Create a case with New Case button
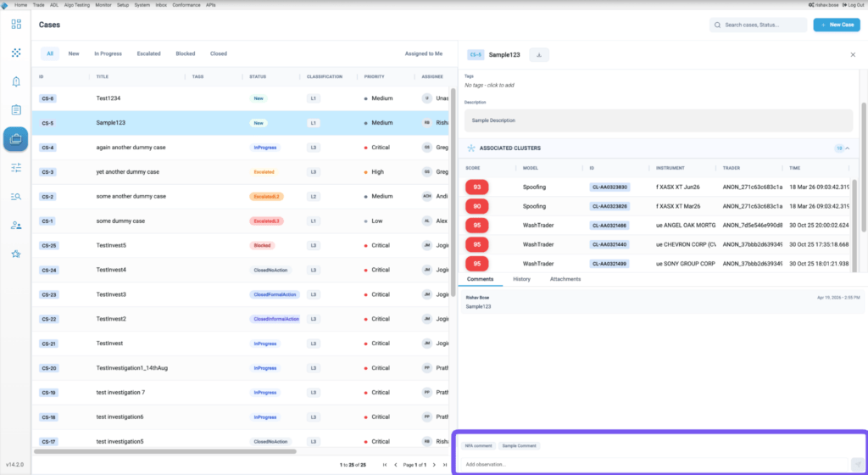 coord(837,25)
